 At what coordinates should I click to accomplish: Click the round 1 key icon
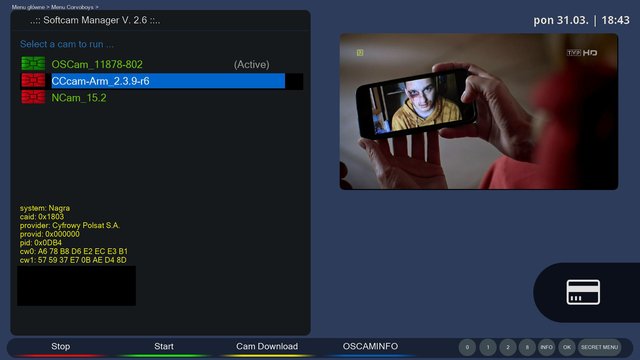point(488,347)
